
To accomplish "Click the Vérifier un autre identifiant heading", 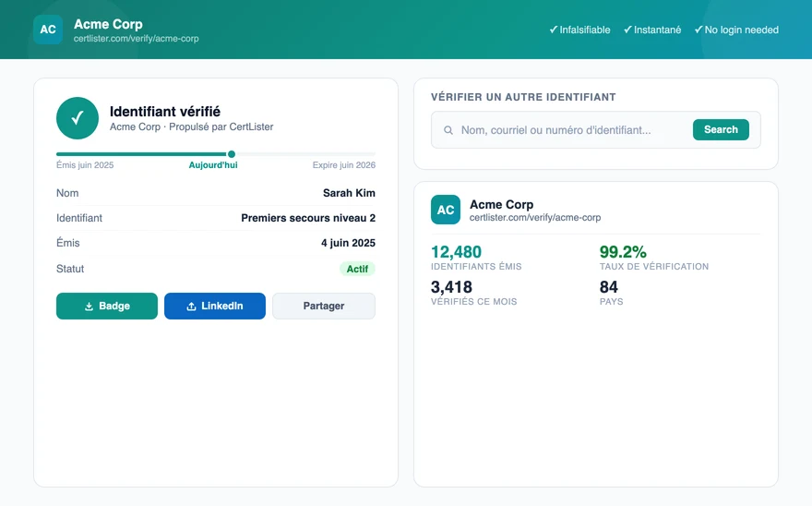I will (x=523, y=97).
